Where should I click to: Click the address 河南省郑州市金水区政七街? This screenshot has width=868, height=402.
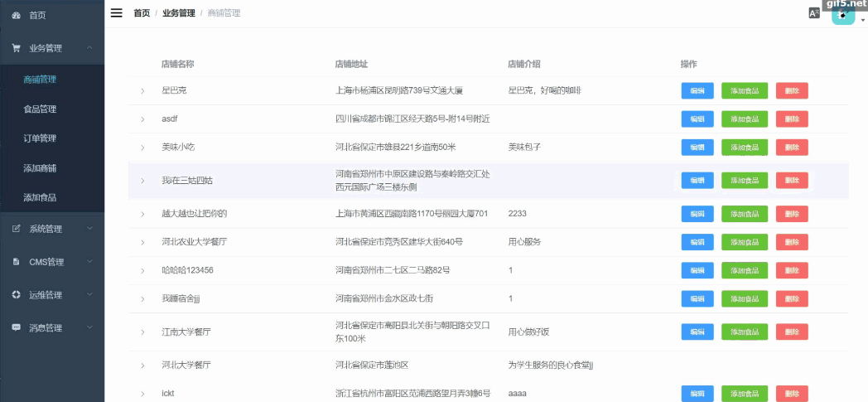[x=384, y=299]
